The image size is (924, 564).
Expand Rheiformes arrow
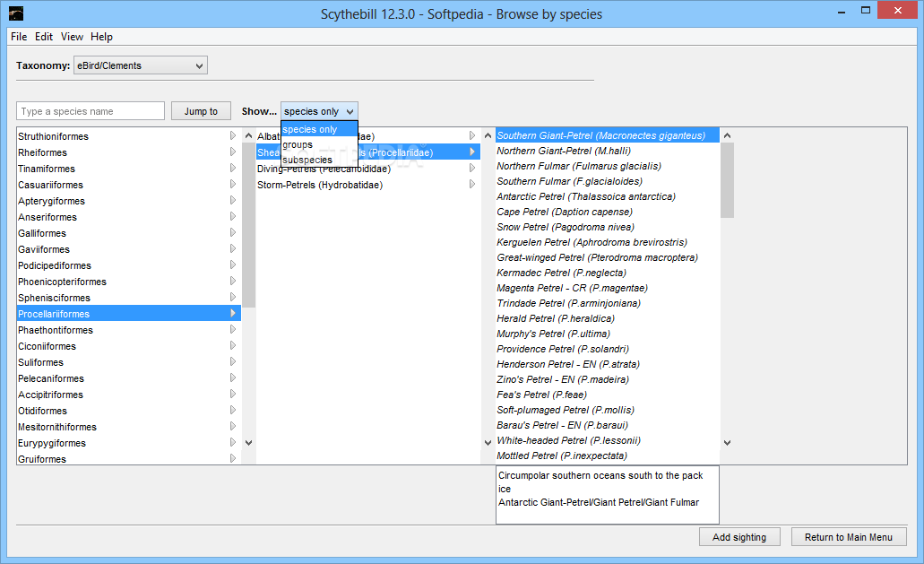coord(233,152)
